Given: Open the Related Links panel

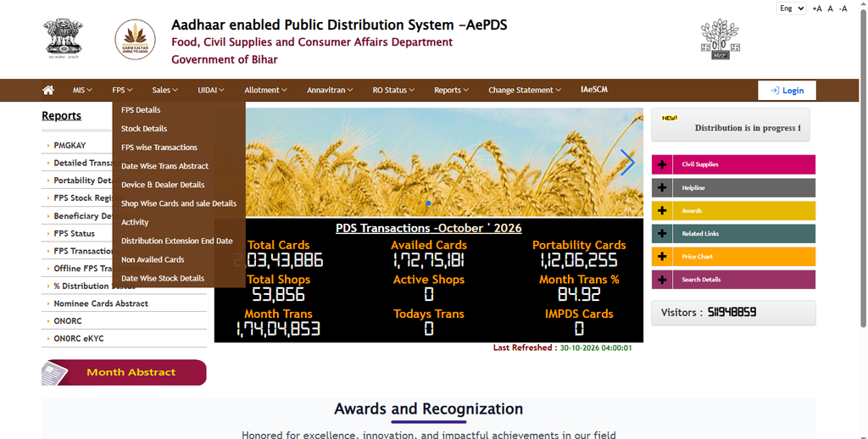Looking at the screenshot, I should [733, 234].
